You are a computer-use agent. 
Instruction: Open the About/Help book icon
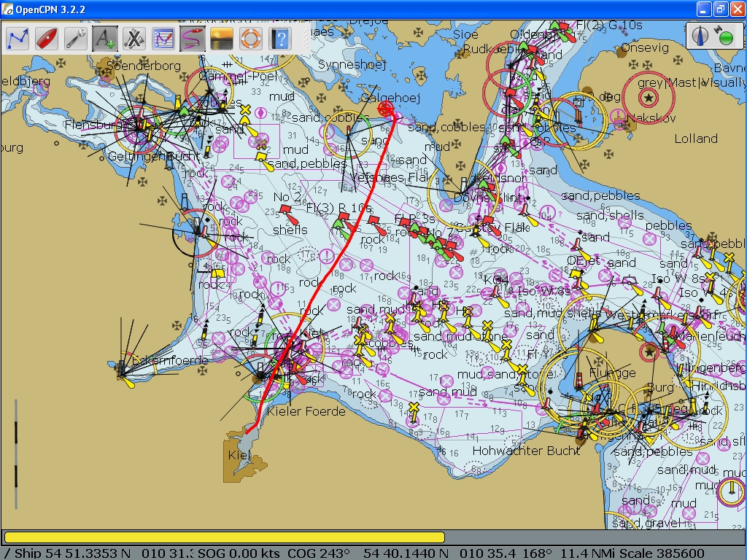tap(280, 39)
